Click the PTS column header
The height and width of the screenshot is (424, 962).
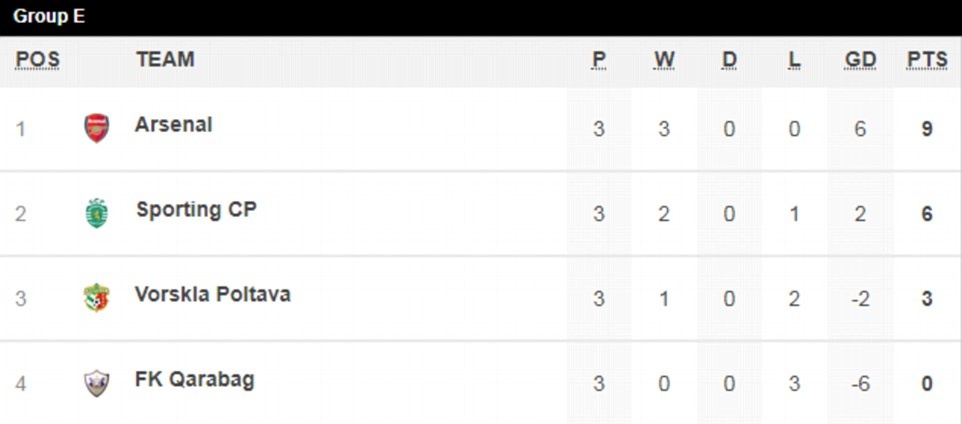tap(927, 60)
